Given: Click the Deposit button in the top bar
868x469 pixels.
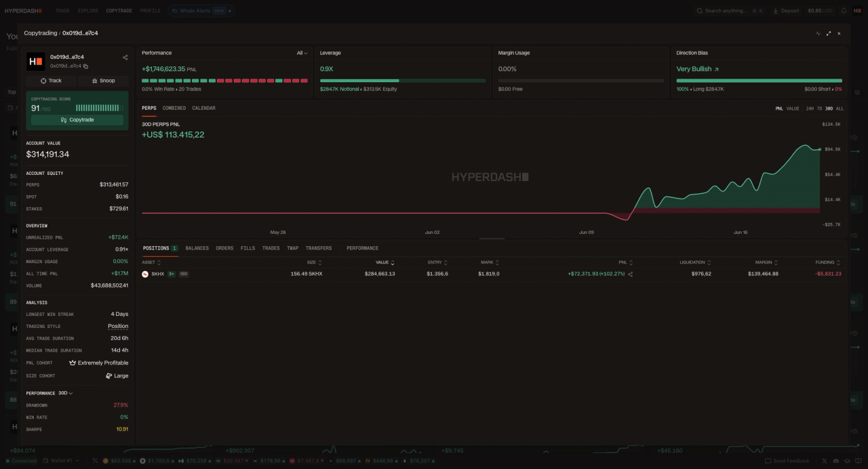Looking at the screenshot, I should tap(786, 11).
